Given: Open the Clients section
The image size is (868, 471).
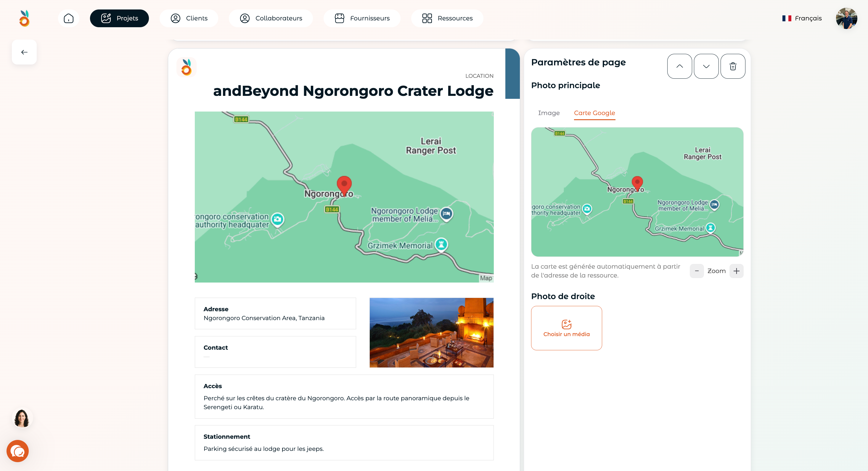Looking at the screenshot, I should tap(189, 18).
